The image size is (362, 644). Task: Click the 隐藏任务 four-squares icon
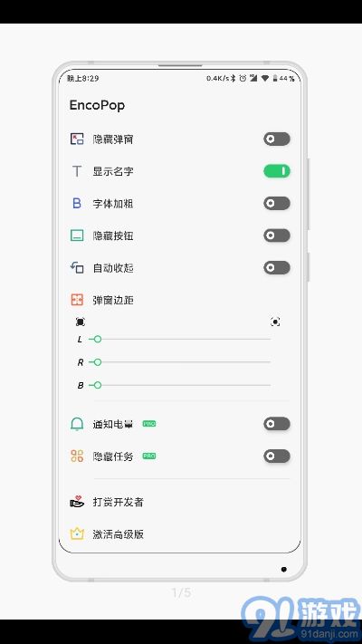tap(77, 456)
